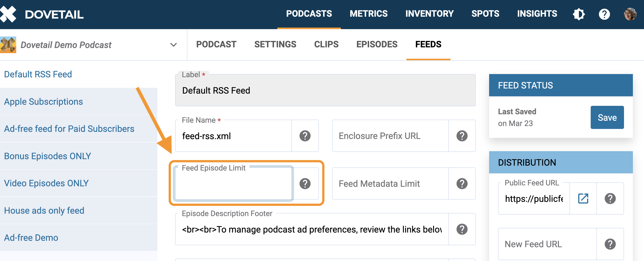Screen dimensions: 644x261
Task: Click help icon next to File Name
Action: click(x=305, y=136)
